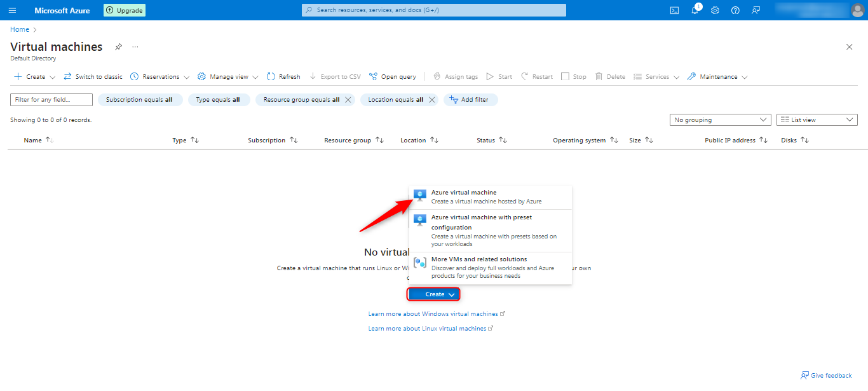Click Give feedback link

(826, 376)
